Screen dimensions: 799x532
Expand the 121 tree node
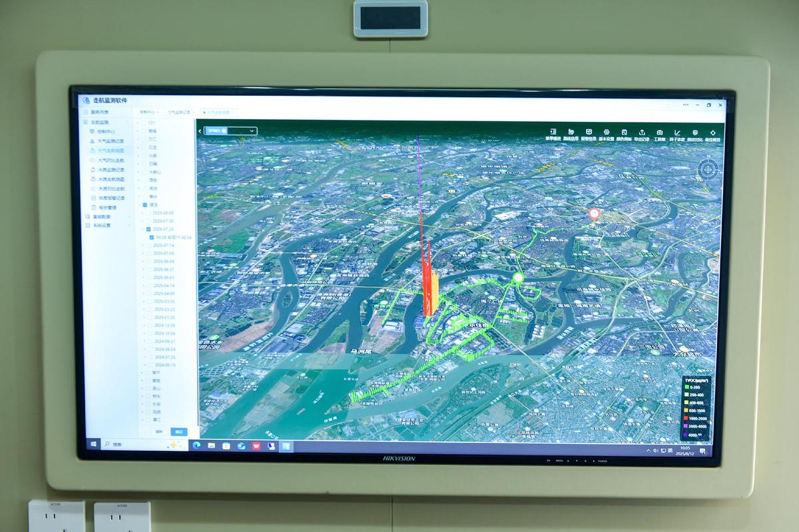tap(138, 123)
